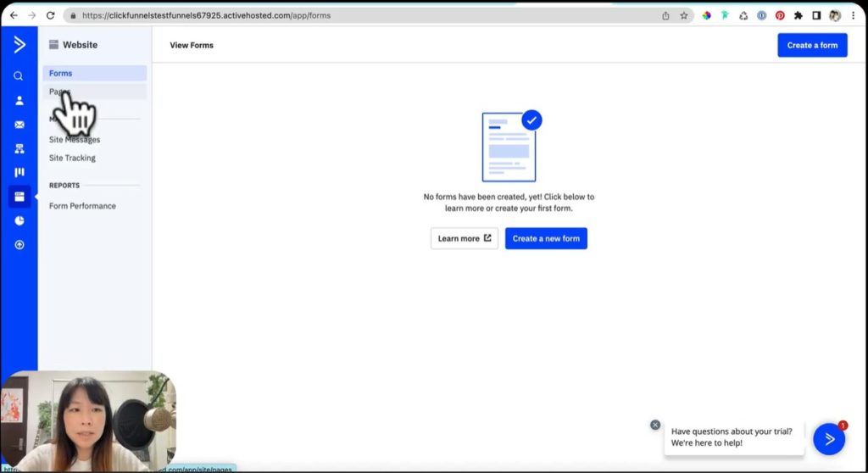Open Campaigns envelope icon in sidebar
The height and width of the screenshot is (473, 868).
(x=19, y=125)
